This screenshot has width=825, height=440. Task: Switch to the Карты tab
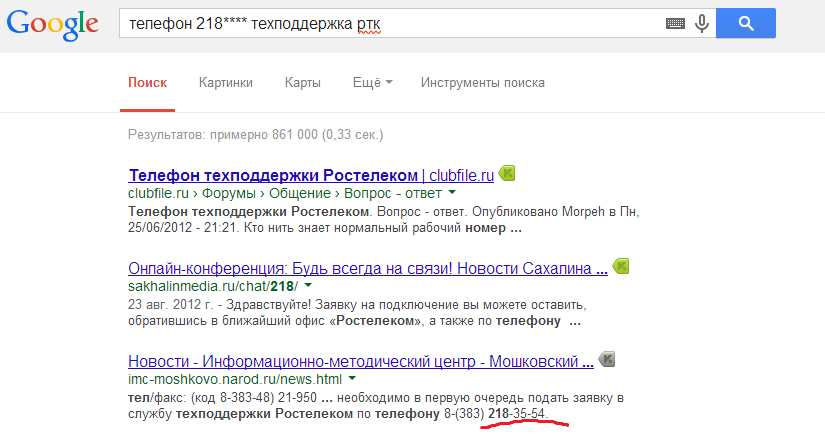[x=303, y=83]
